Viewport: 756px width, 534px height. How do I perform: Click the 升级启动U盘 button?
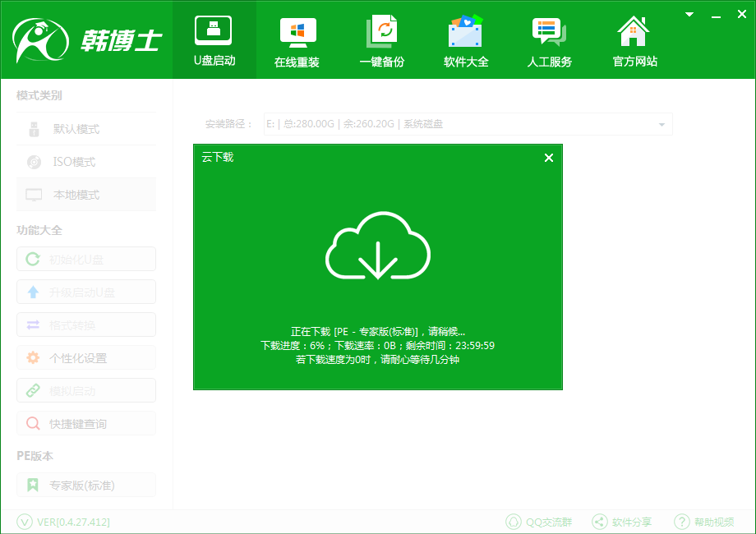(86, 292)
